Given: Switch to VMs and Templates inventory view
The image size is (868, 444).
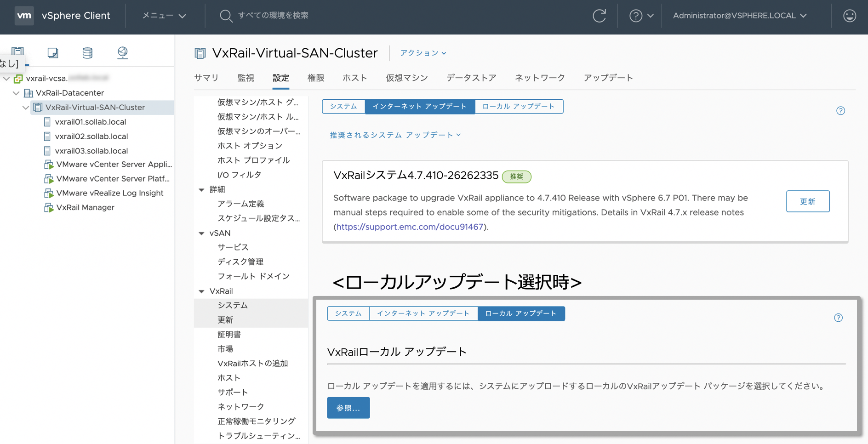Looking at the screenshot, I should point(53,52).
